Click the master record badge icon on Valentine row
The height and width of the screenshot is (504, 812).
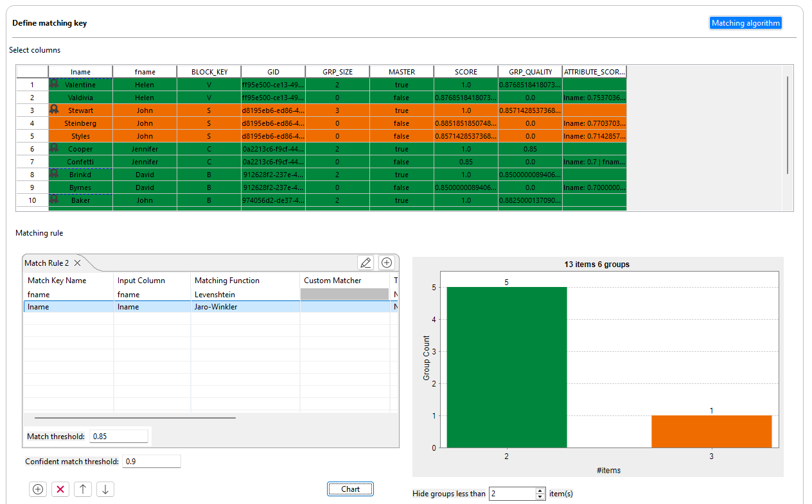tap(55, 84)
